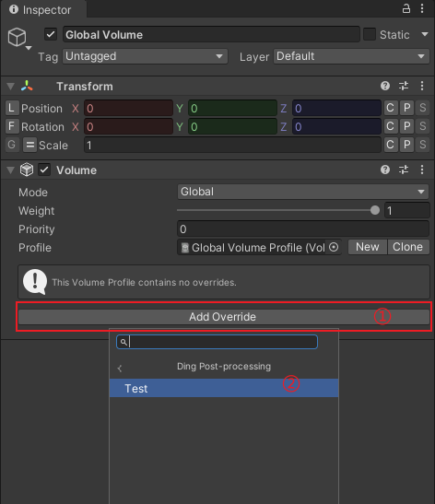Open the Volume component's three-dot menu

click(422, 170)
